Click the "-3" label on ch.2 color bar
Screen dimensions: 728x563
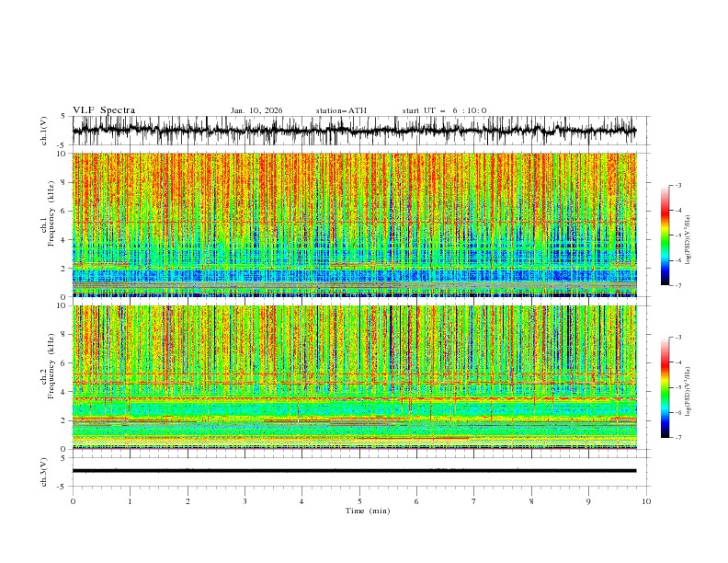tap(678, 338)
